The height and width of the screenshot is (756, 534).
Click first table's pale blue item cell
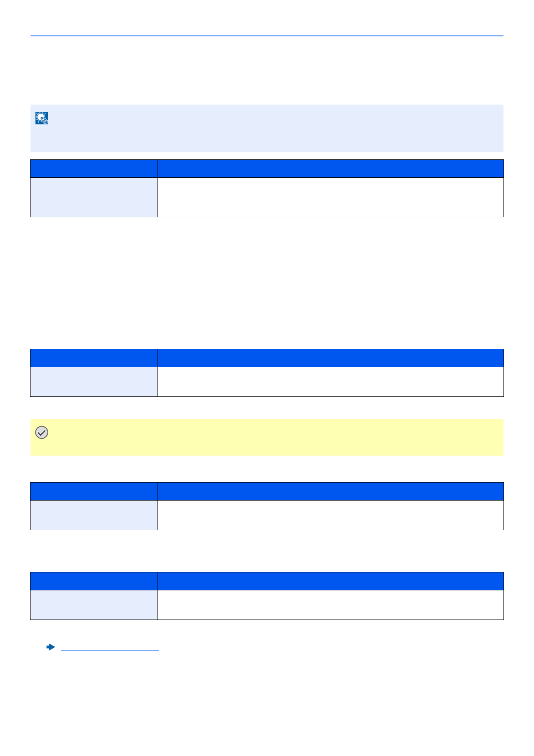(x=94, y=198)
